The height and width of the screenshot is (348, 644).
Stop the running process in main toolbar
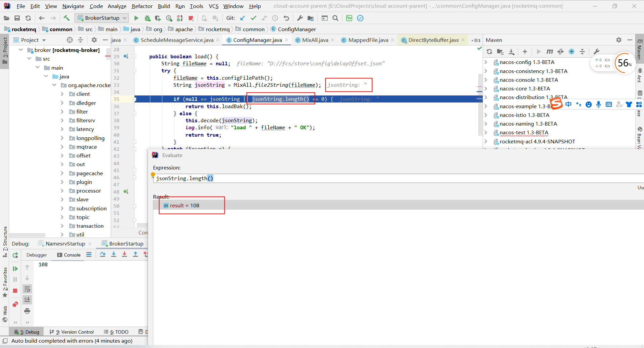click(191, 18)
